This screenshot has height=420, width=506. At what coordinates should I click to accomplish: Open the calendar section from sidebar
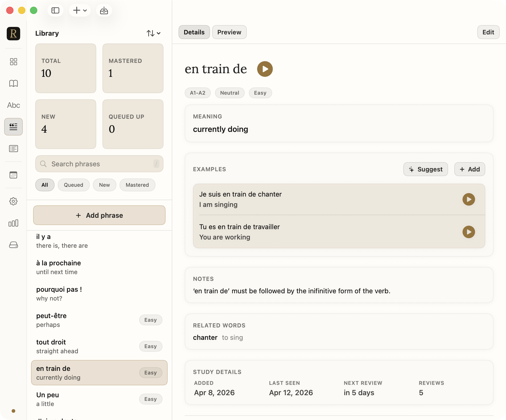(x=13, y=175)
